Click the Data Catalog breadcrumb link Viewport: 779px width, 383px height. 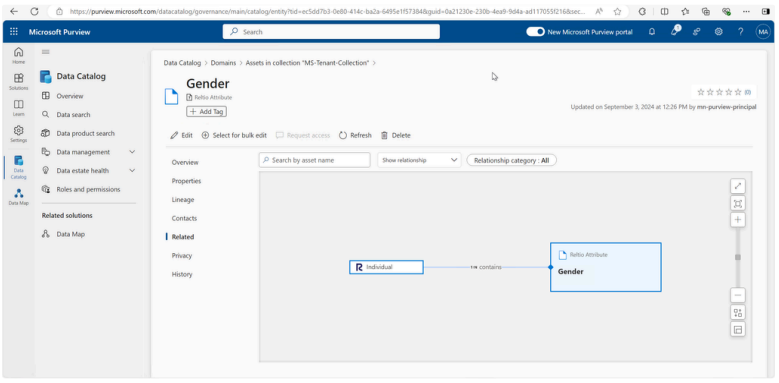click(182, 63)
